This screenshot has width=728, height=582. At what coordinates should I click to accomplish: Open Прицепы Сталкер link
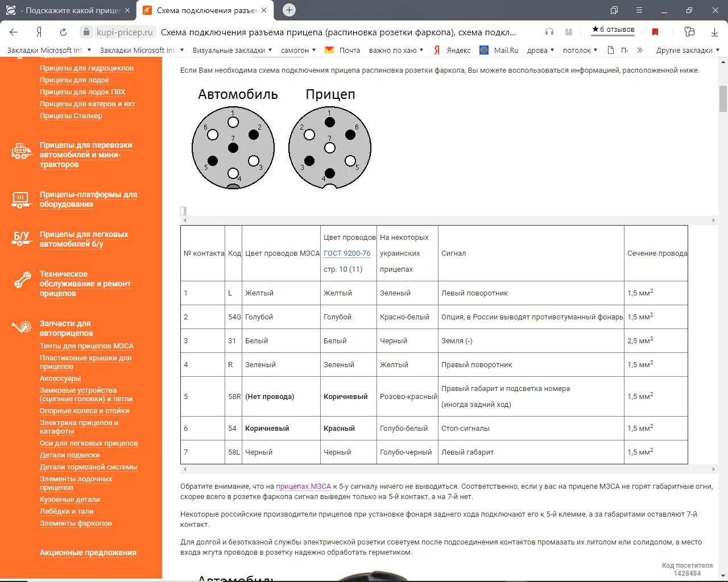tap(71, 116)
